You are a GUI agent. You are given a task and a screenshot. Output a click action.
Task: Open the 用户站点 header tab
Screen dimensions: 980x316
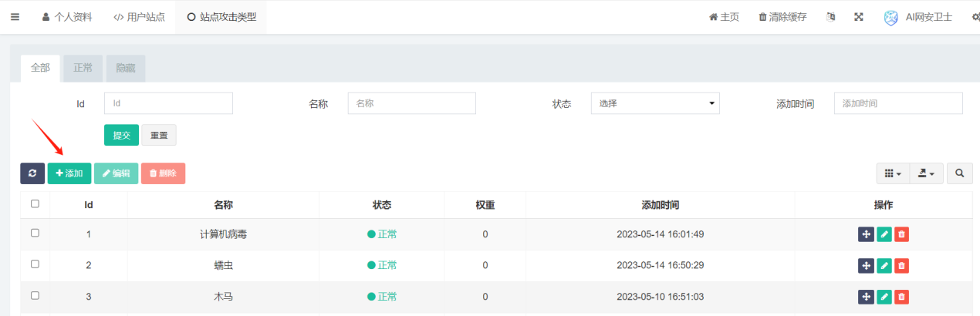[x=139, y=17]
